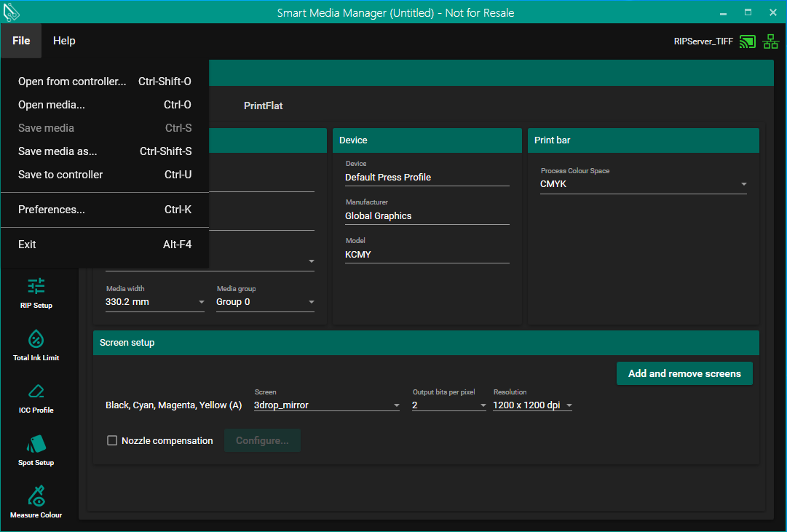The height and width of the screenshot is (532, 787).
Task: Click the app logo in title bar
Action: [12, 12]
